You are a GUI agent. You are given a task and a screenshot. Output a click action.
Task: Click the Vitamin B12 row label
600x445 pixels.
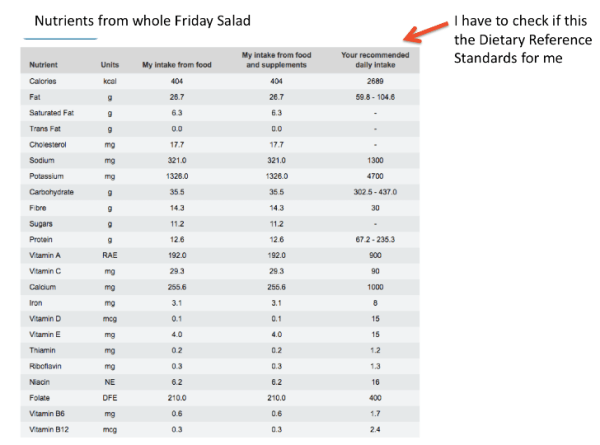[x=48, y=428]
